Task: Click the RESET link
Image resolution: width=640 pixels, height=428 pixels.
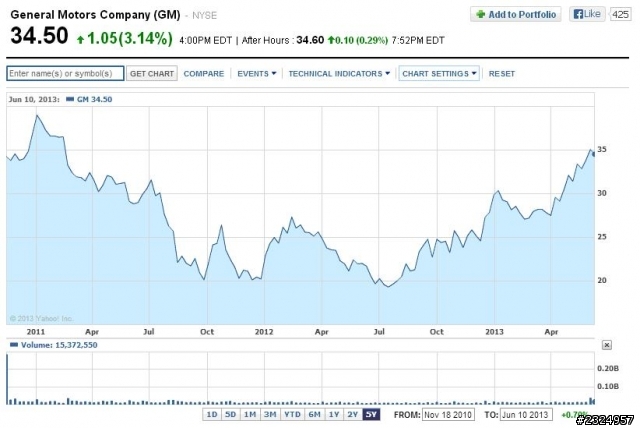Action: [502, 74]
